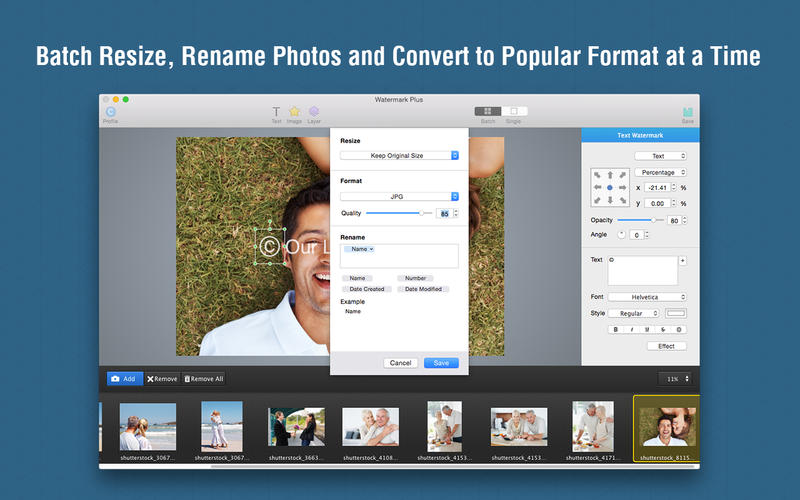This screenshot has height=500, width=800.
Task: Click the Profile icon in toolbar
Action: pyautogui.click(x=110, y=113)
